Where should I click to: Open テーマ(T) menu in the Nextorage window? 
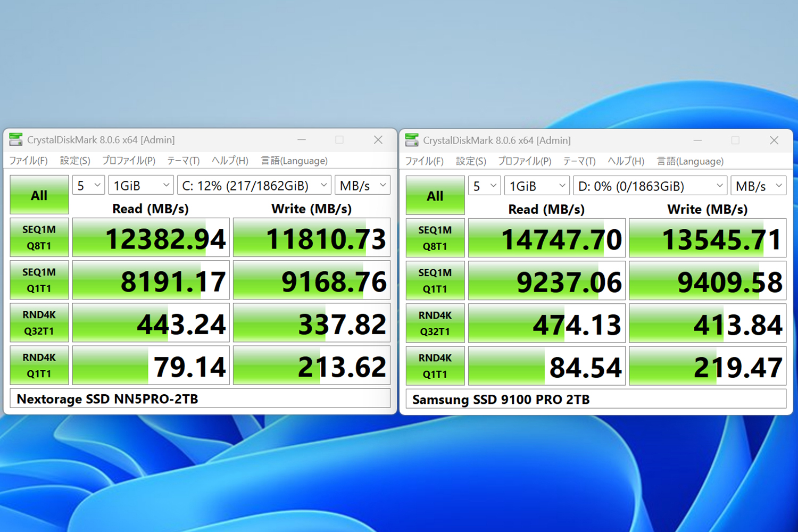[184, 161]
